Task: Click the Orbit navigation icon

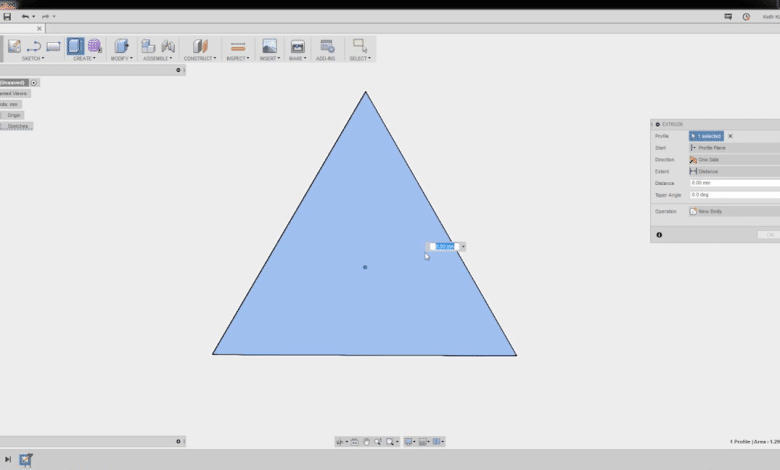Action: (340, 442)
